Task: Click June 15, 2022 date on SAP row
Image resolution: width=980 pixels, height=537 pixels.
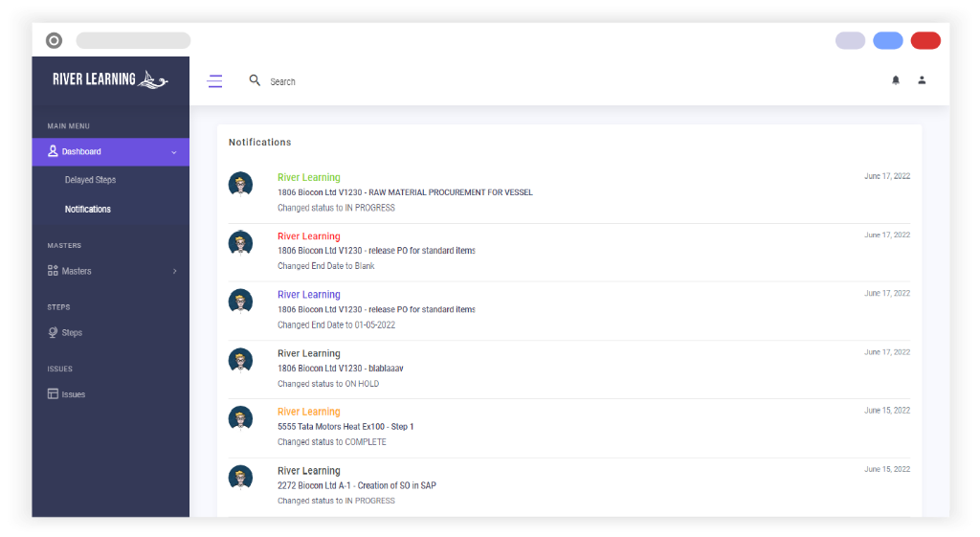Action: [x=887, y=469]
